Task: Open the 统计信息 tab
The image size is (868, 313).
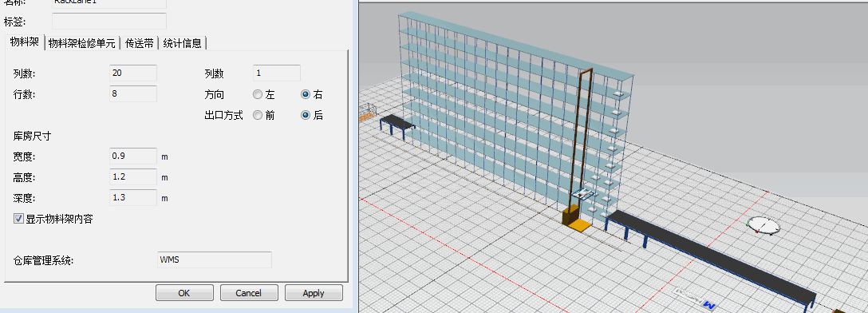Action: pyautogui.click(x=183, y=44)
